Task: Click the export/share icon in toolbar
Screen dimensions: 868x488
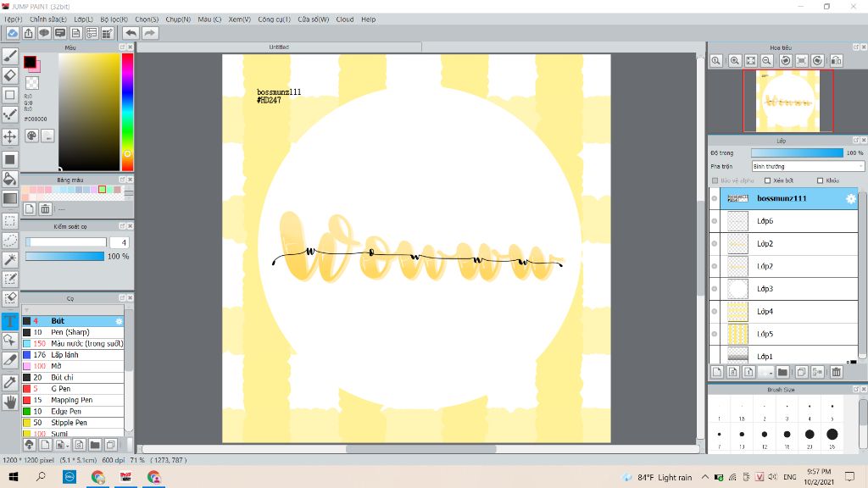Action: coord(28,33)
